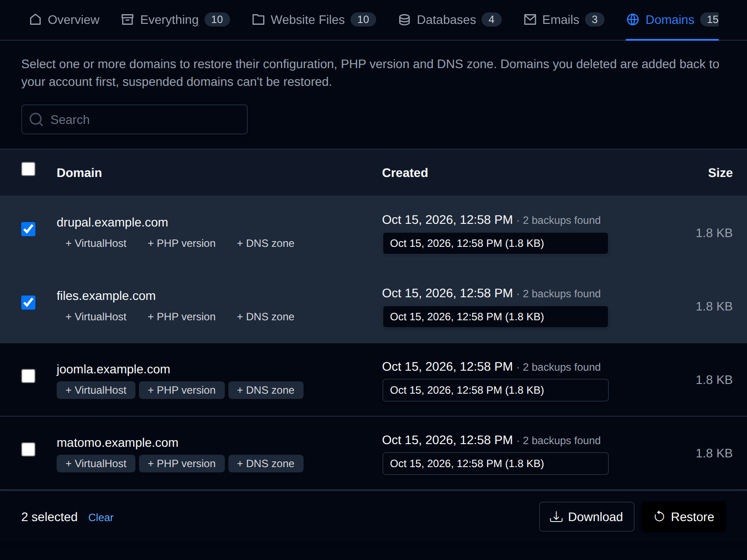Image resolution: width=747 pixels, height=560 pixels.
Task: Click the Domains globe icon
Action: (633, 19)
